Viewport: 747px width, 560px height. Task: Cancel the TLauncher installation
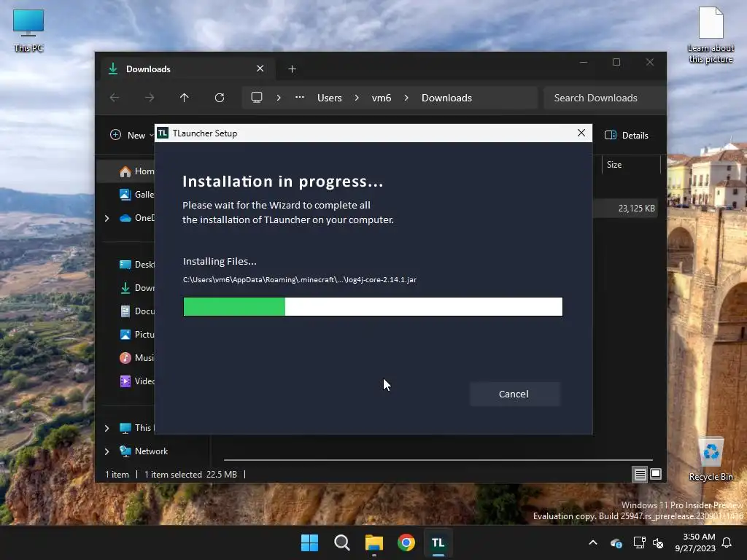pos(514,394)
